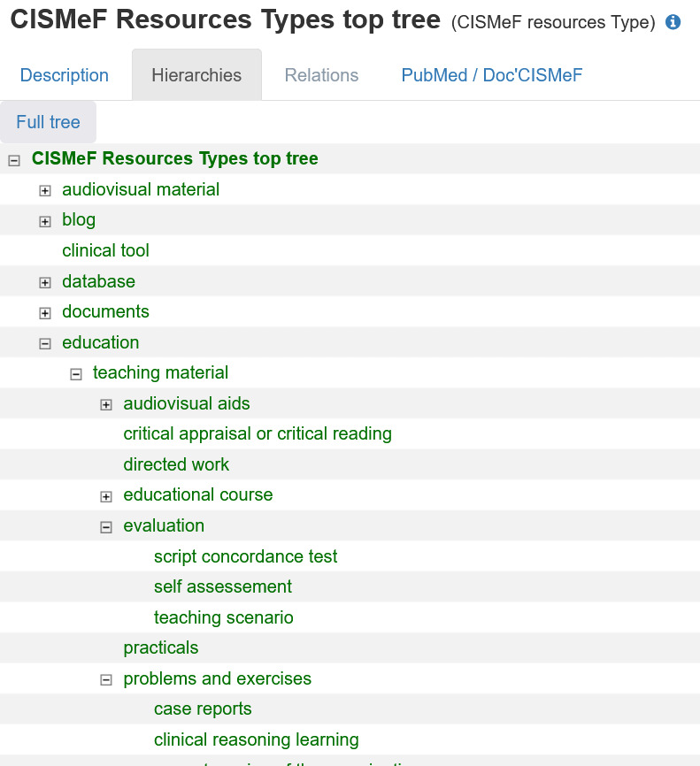Expand the audiovisual material node
The height and width of the screenshot is (766, 700).
tap(45, 190)
